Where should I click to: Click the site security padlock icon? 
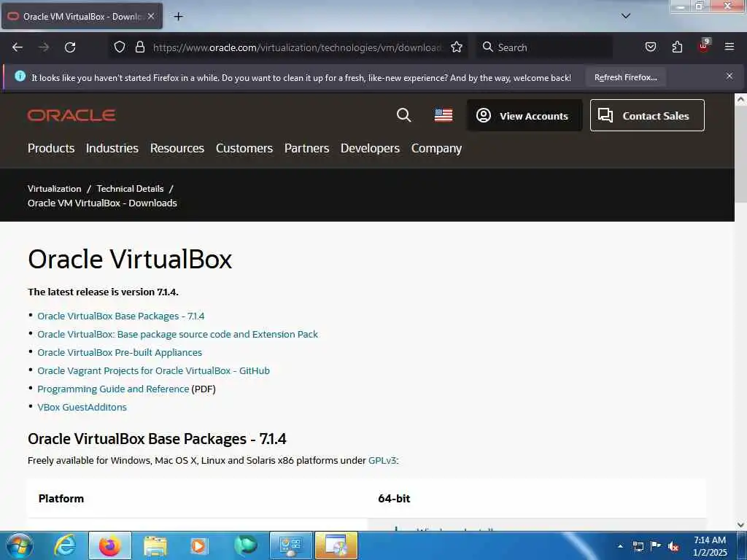pyautogui.click(x=139, y=47)
